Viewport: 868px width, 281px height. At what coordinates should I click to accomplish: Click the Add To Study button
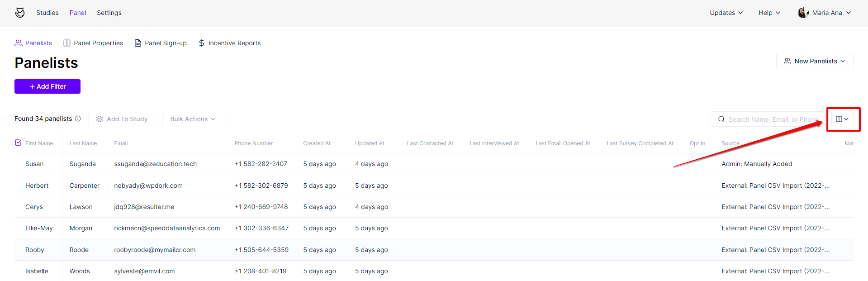tap(122, 119)
